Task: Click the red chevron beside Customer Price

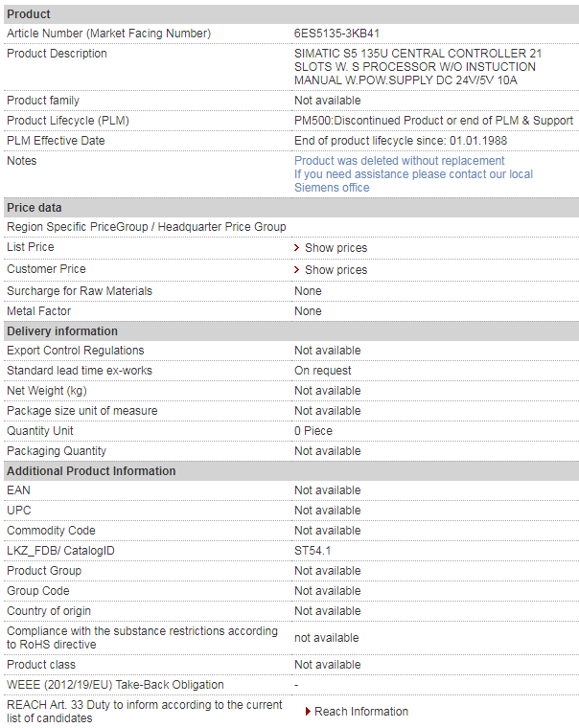Action: tap(296, 270)
